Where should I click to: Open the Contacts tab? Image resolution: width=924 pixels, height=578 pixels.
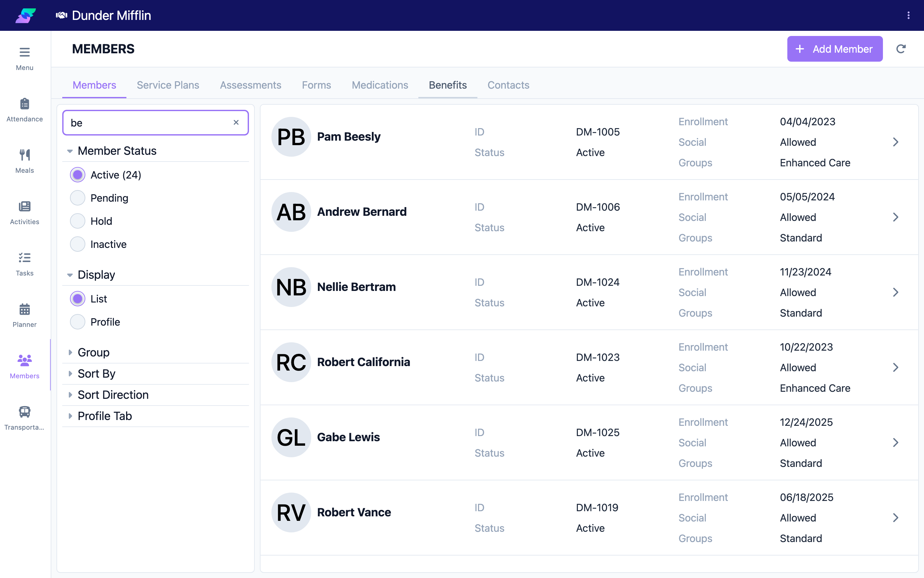click(508, 85)
